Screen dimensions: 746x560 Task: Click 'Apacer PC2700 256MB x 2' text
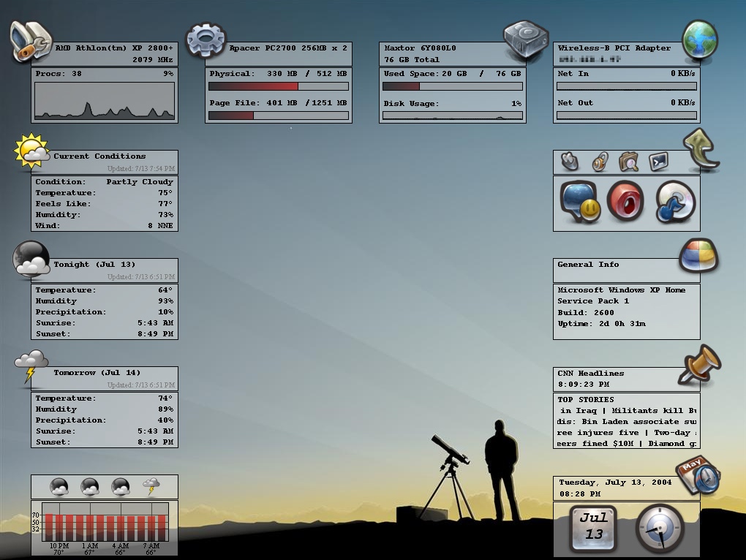[x=288, y=48]
